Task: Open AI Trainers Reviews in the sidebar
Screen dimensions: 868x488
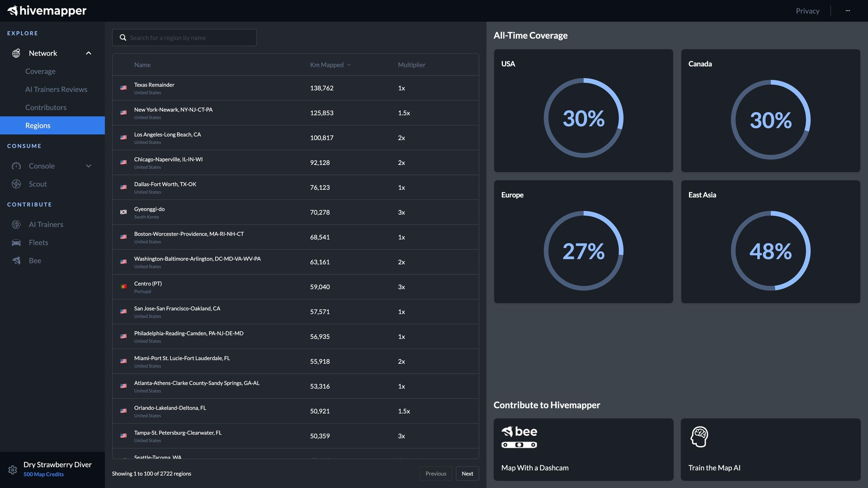Action: tap(56, 89)
